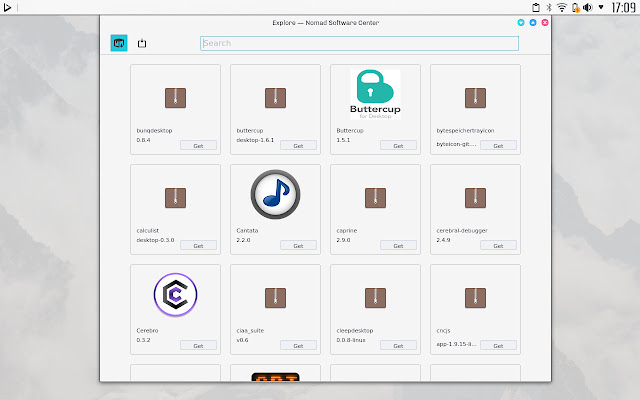Open the installed apps bag icon
This screenshot has width=640, height=400.
142,43
